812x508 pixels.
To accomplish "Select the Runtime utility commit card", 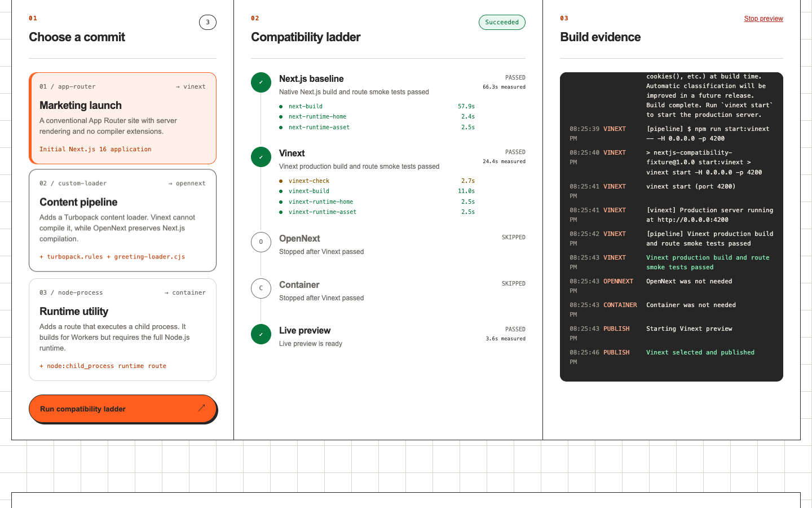I will pyautogui.click(x=122, y=330).
